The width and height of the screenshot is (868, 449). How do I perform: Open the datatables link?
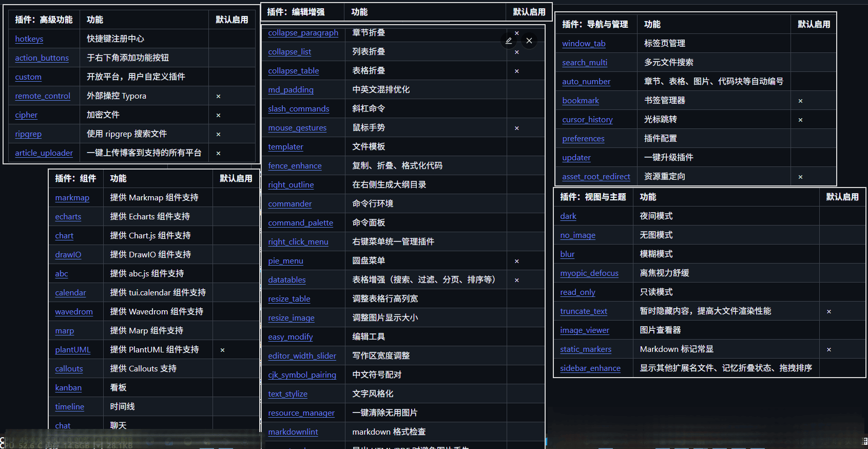tap(287, 280)
